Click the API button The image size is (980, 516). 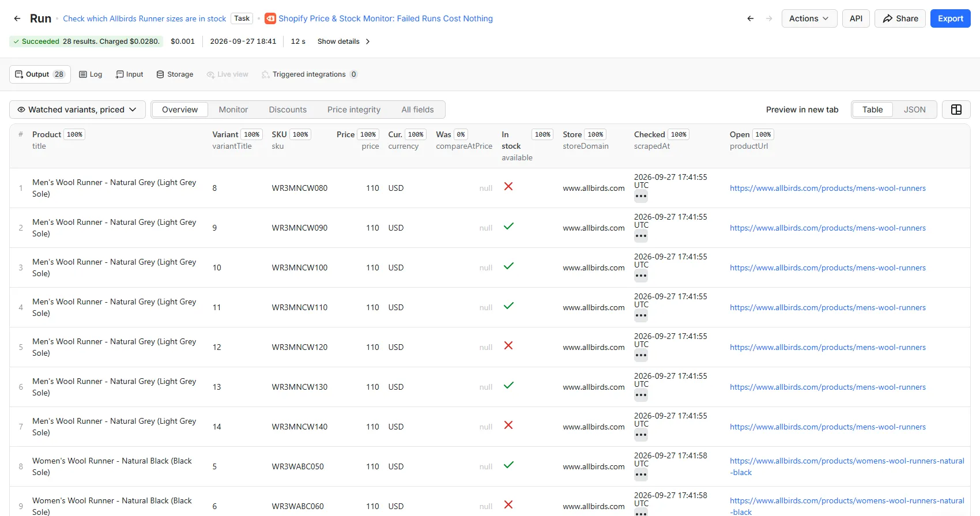point(856,18)
